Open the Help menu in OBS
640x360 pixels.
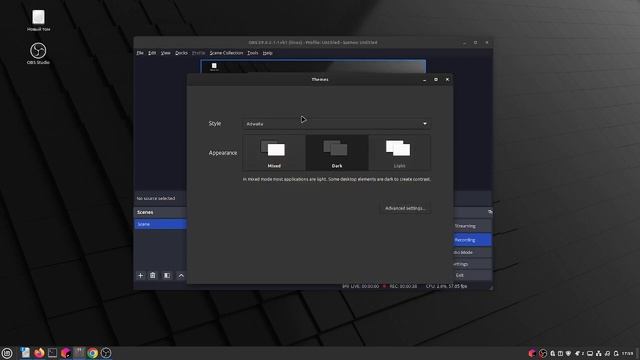pos(267,53)
